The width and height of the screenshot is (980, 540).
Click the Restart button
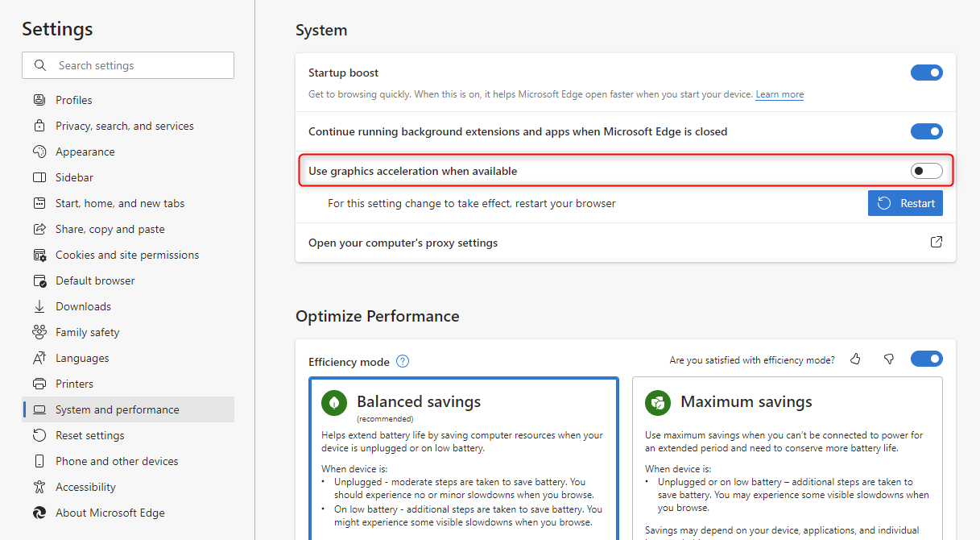(x=905, y=202)
